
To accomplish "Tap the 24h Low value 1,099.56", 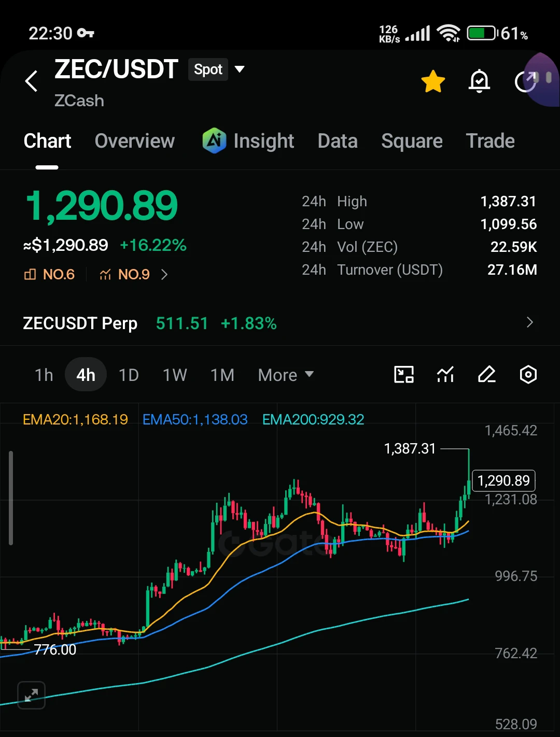I will point(508,224).
